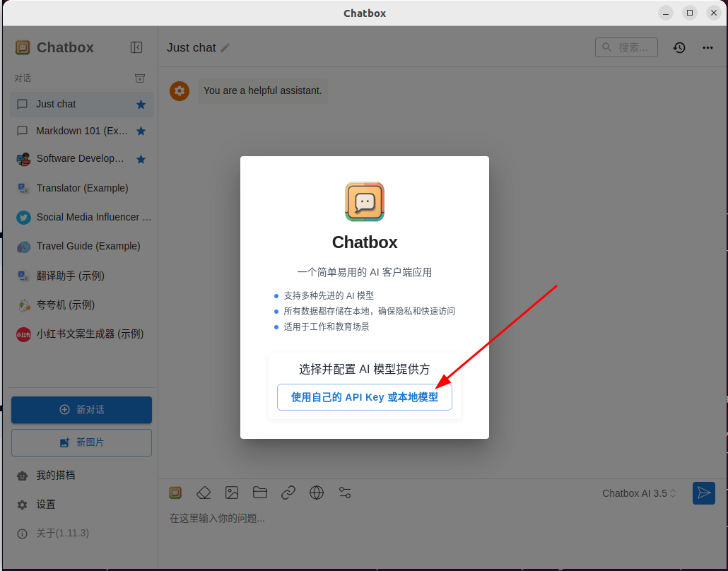The width and height of the screenshot is (728, 571).
Task: Click the Travel Guide avatar icon
Action: [x=24, y=247]
